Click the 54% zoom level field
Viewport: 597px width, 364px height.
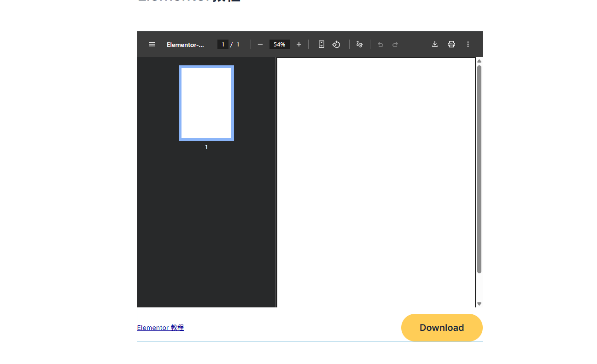pos(279,44)
